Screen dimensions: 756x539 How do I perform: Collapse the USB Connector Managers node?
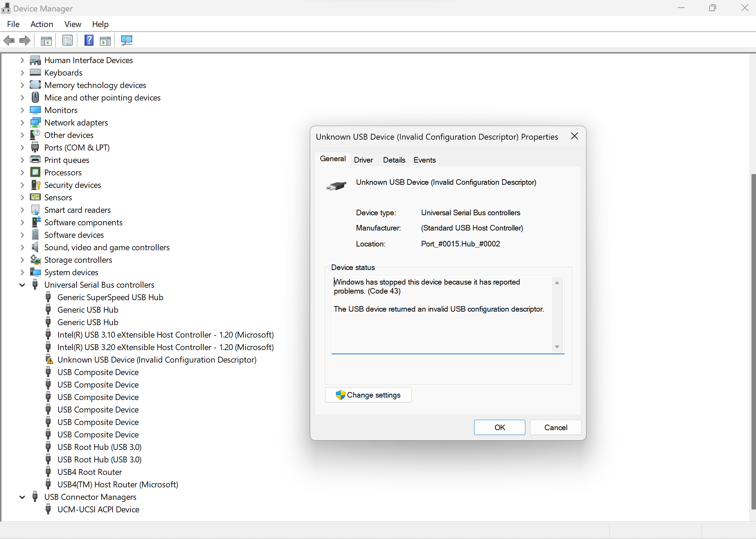22,497
